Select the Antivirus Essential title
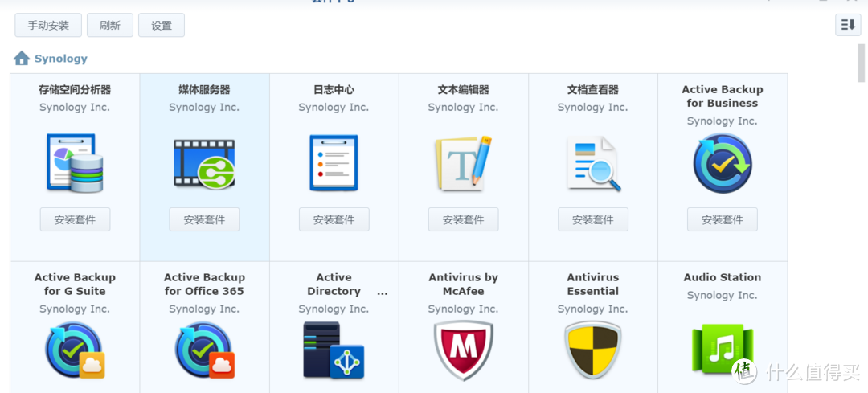 pyautogui.click(x=593, y=284)
